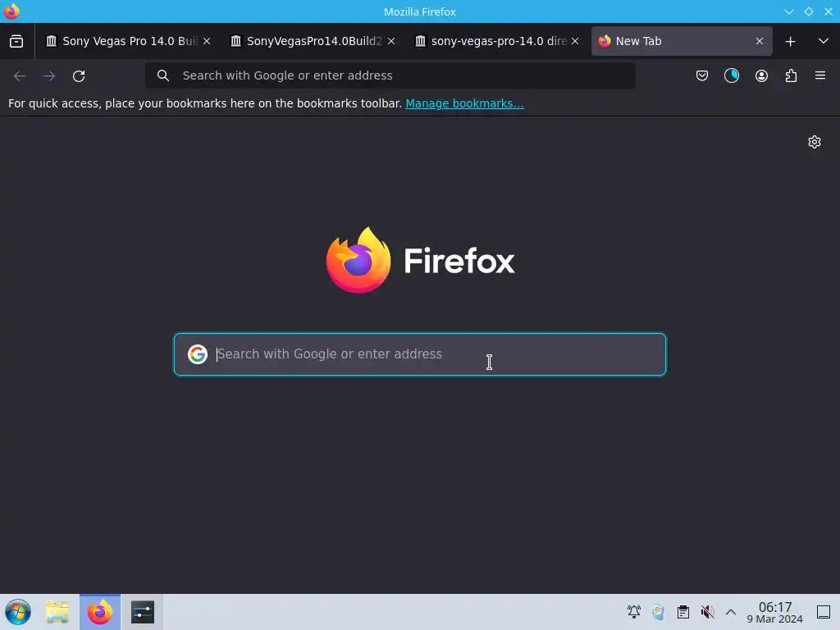This screenshot has height=630, width=840.
Task: Open the Firefox account menu
Action: click(x=761, y=75)
